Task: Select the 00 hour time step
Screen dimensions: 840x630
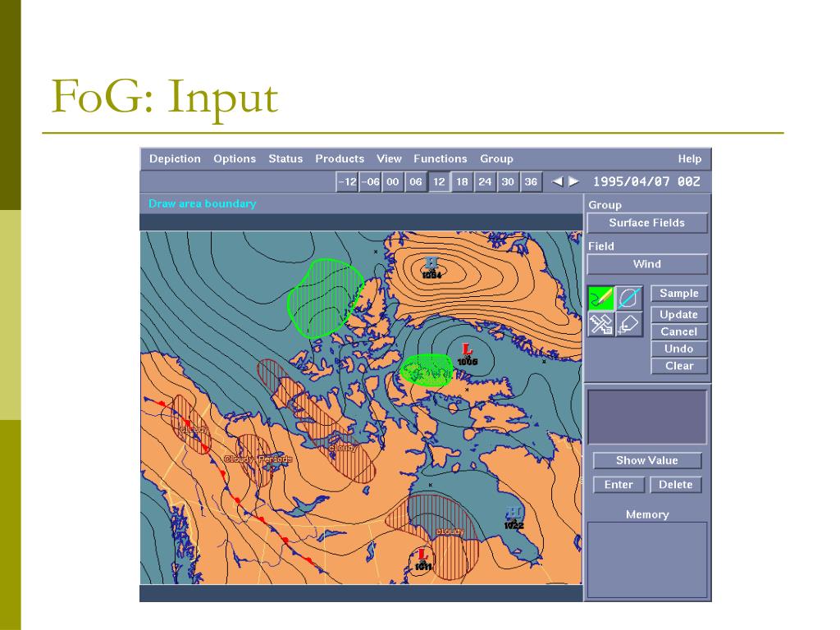Action: pos(393,181)
